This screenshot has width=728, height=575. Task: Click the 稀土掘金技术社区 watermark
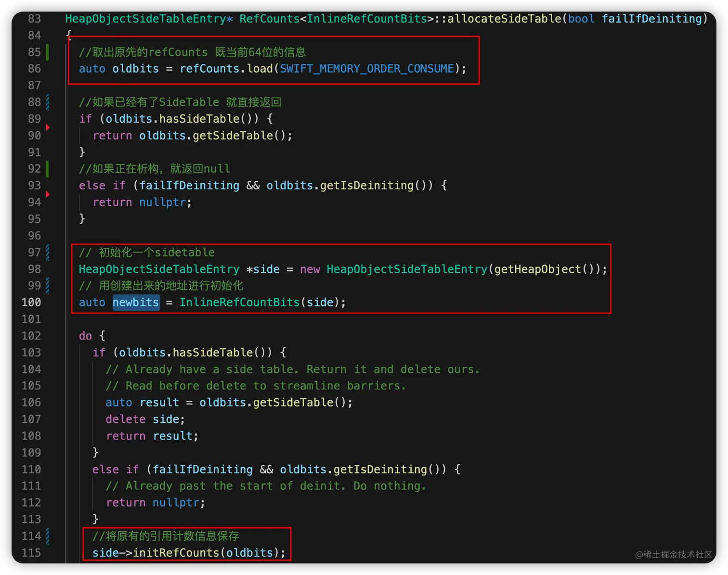674,554
